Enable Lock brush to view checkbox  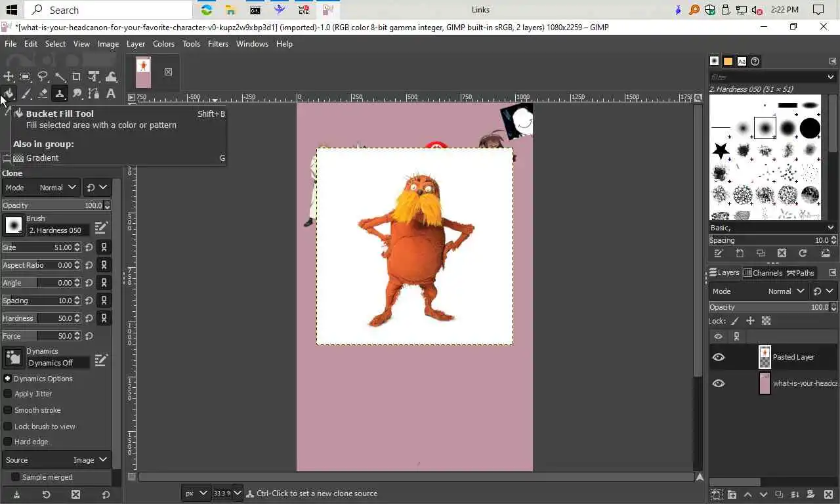(x=8, y=427)
